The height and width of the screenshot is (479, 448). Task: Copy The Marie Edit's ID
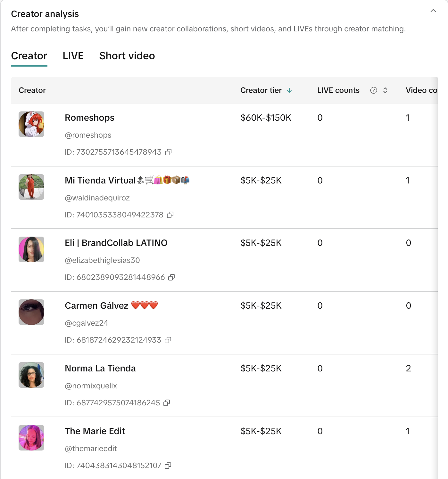pos(168,466)
